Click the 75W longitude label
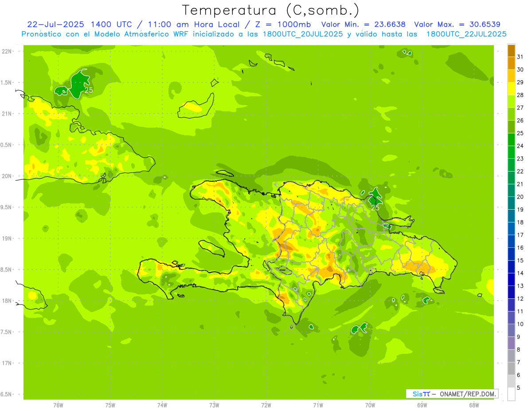The image size is (532, 411). (x=110, y=405)
